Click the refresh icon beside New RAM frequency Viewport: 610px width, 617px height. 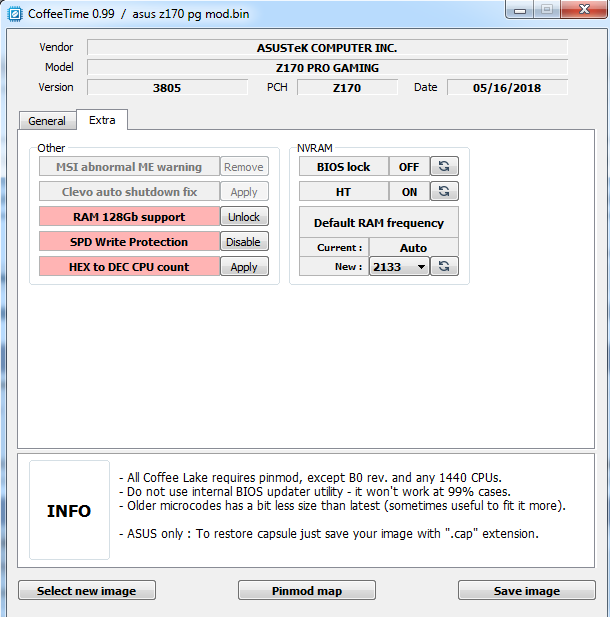(x=444, y=266)
